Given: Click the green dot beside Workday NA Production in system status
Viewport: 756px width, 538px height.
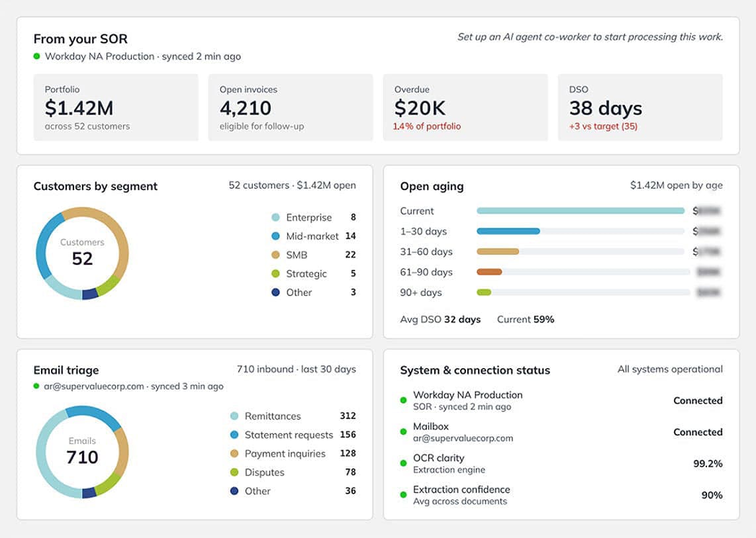Looking at the screenshot, I should coord(404,400).
